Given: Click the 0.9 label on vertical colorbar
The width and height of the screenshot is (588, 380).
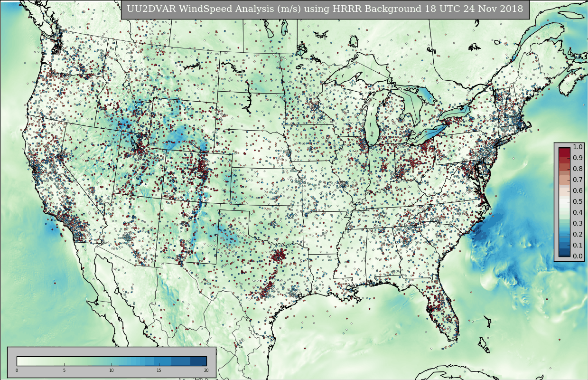Looking at the screenshot, I should tap(578, 158).
